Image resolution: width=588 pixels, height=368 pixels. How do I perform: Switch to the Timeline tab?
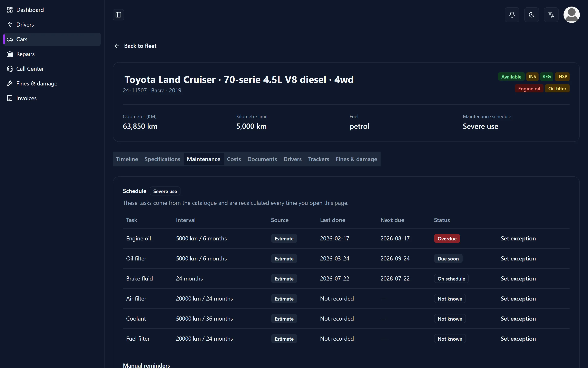[x=127, y=159]
